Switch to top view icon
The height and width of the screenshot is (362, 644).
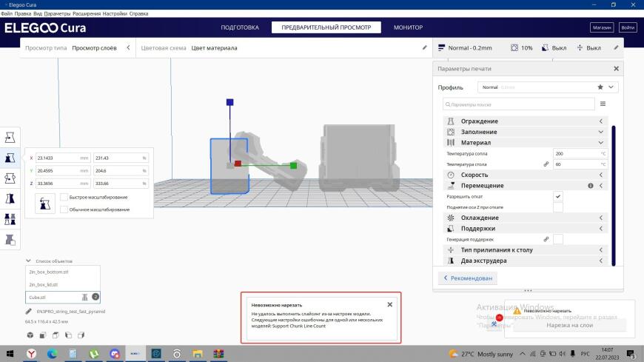coord(56,335)
